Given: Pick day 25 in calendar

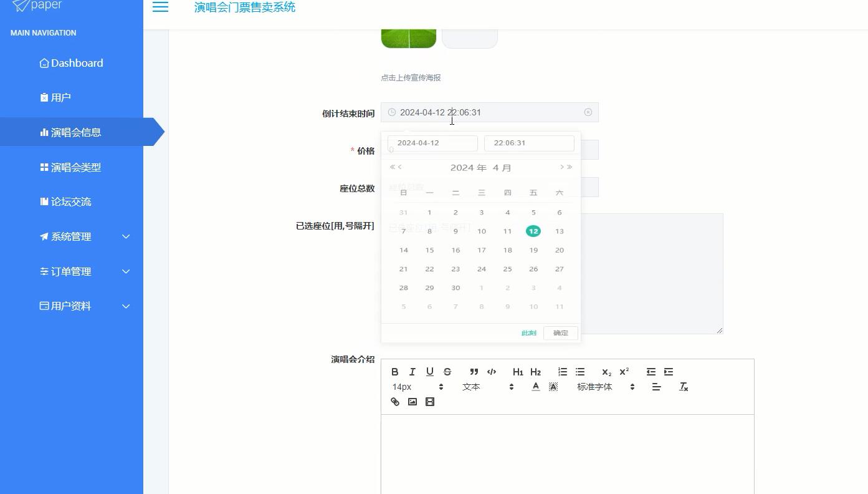Looking at the screenshot, I should pos(507,269).
